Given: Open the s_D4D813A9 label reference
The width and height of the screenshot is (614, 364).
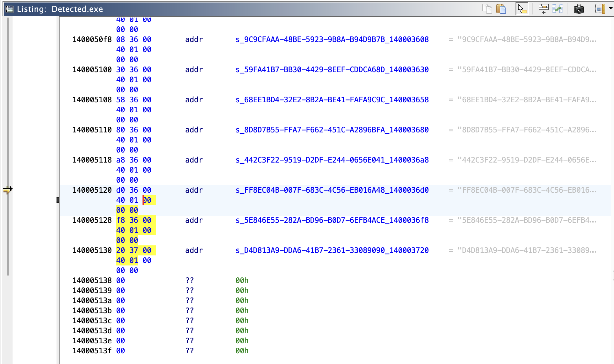Looking at the screenshot, I should click(332, 250).
